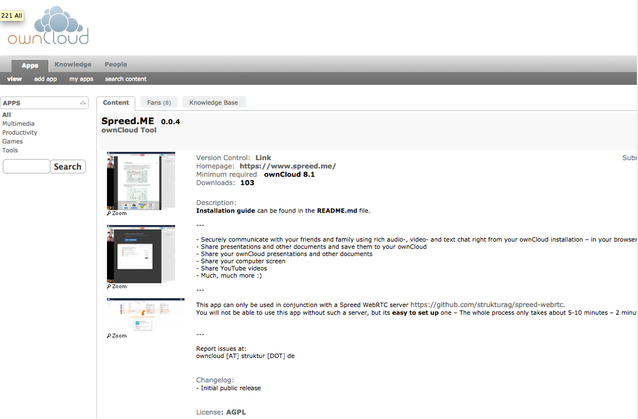Click the Spreed.ME app title

pos(128,121)
